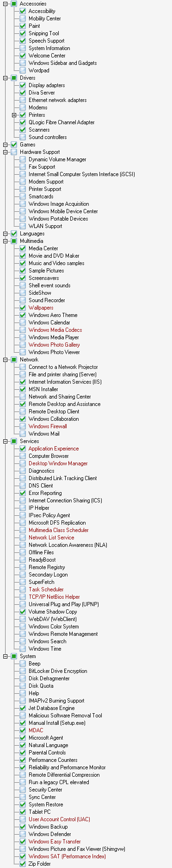172x868 pixels.
Task: Check Windows Firewall checkbox
Action: [x=23, y=426]
